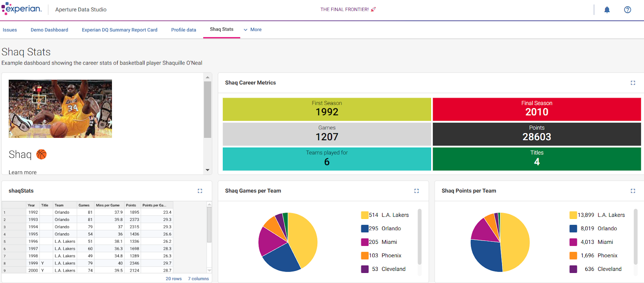This screenshot has height=283, width=644.
Task: Click the Games per Team legend scrollbar
Action: tap(419, 237)
